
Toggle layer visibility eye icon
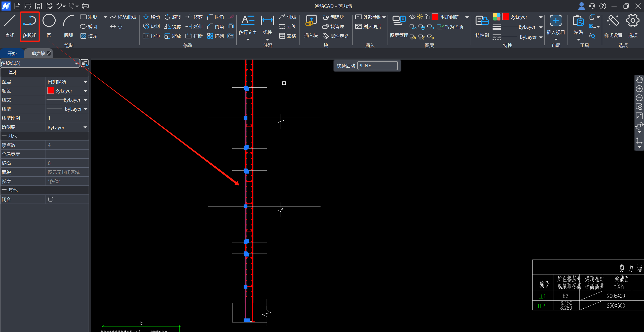pos(412,17)
